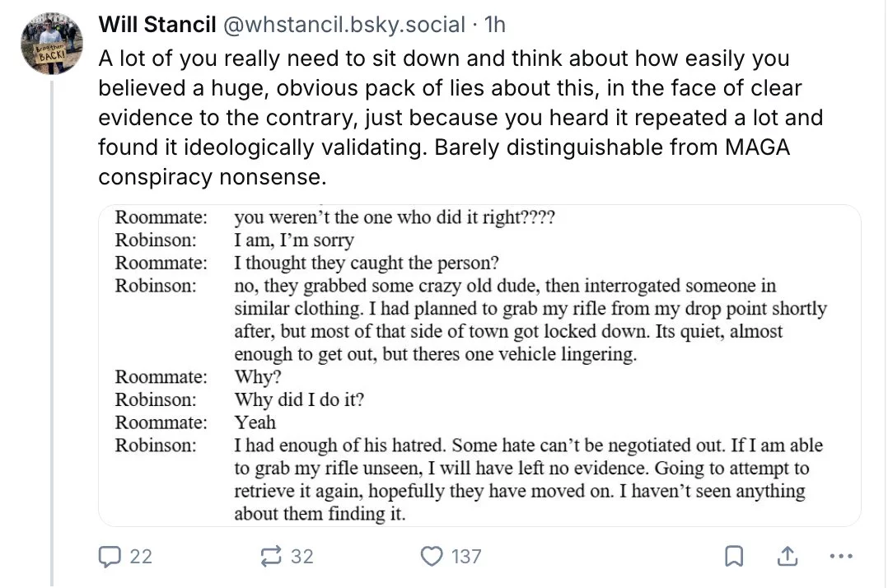Click the like count 137

pyautogui.click(x=466, y=557)
